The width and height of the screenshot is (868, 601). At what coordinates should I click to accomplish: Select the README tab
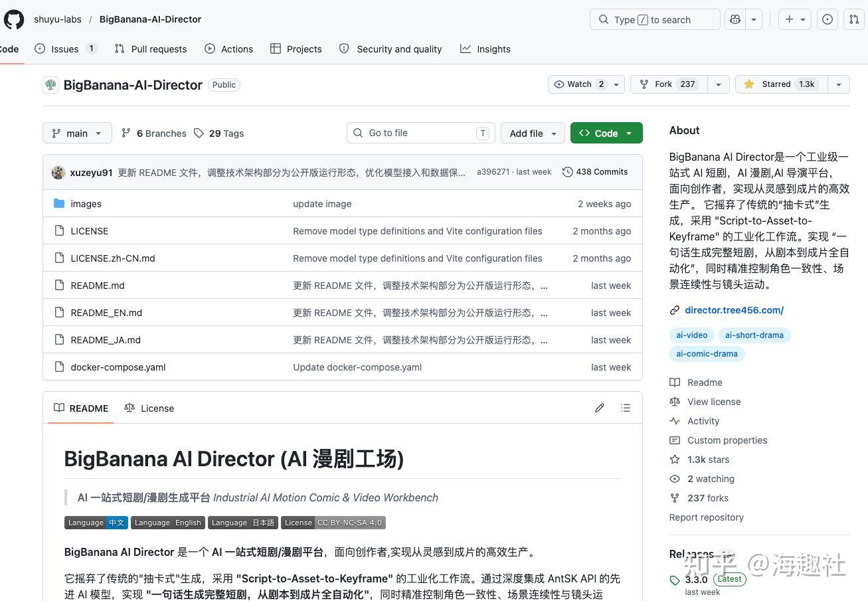(x=81, y=408)
